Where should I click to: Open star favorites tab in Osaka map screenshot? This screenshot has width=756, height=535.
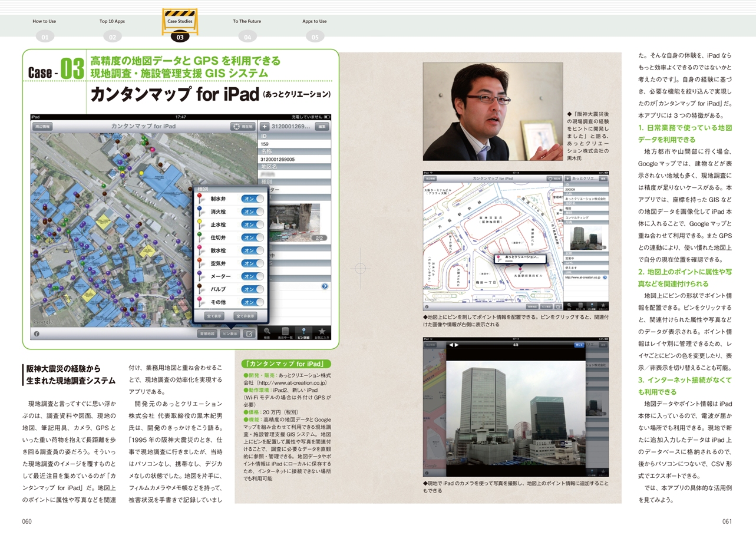pos(603,306)
